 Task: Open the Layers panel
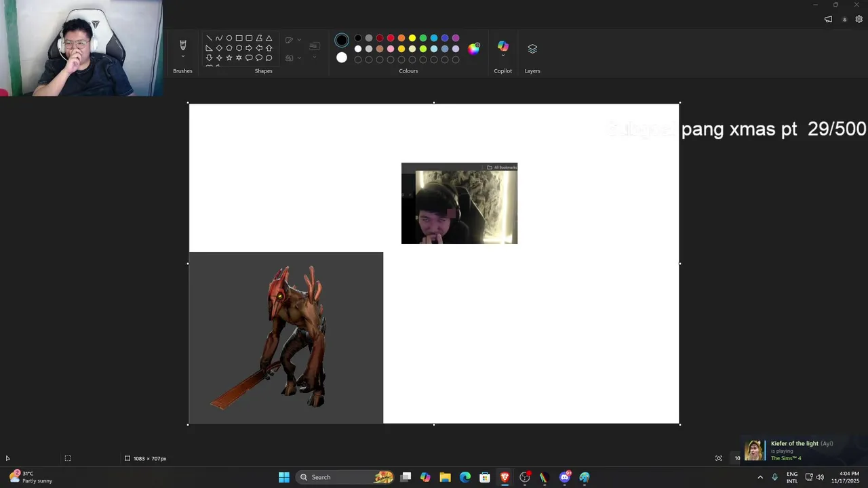click(532, 49)
